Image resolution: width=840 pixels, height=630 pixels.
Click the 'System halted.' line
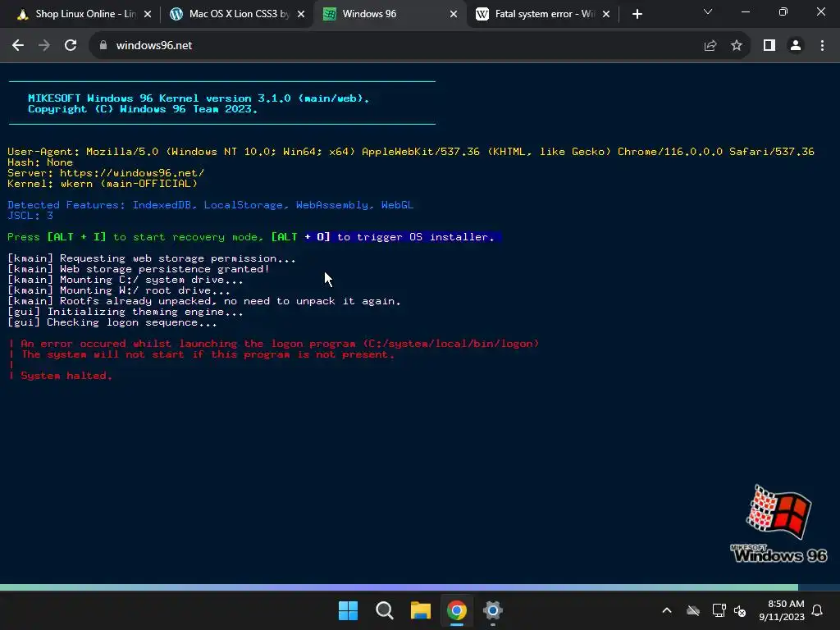(66, 376)
